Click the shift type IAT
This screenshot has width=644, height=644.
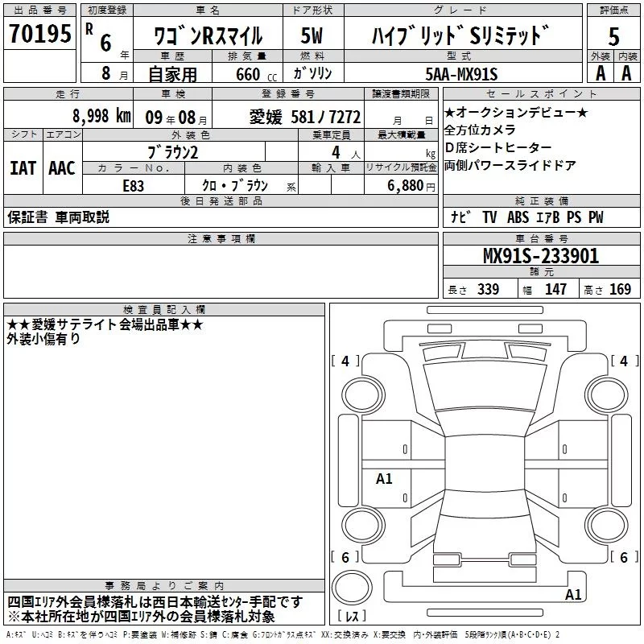[23, 168]
